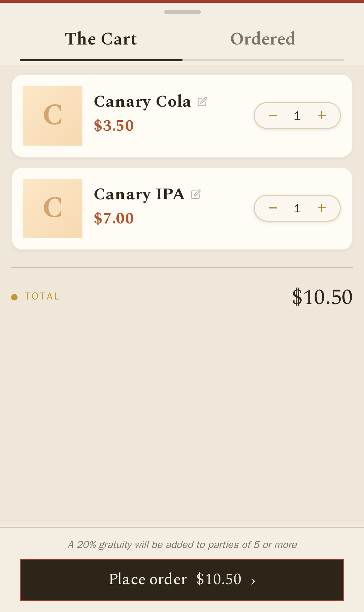Click the Canary Cola item name
Viewport: 364px width, 612px height.
point(142,102)
